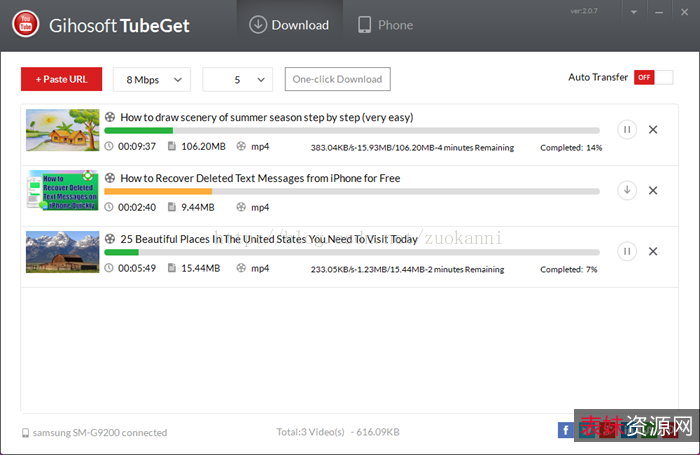
Task: Click the Gihosoft TubeGet logo icon
Action: click(26, 25)
